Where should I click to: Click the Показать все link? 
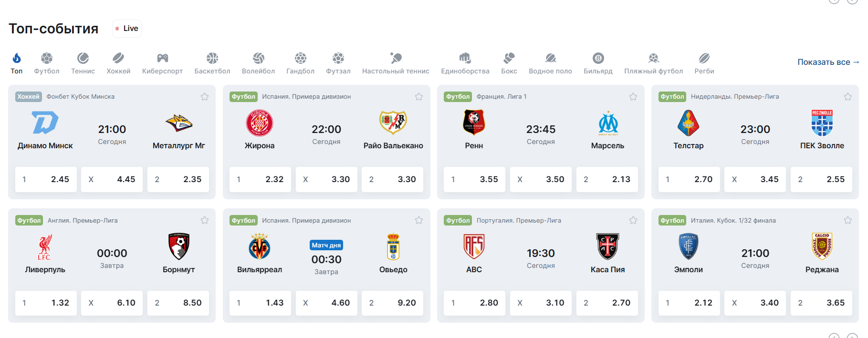[x=828, y=62]
